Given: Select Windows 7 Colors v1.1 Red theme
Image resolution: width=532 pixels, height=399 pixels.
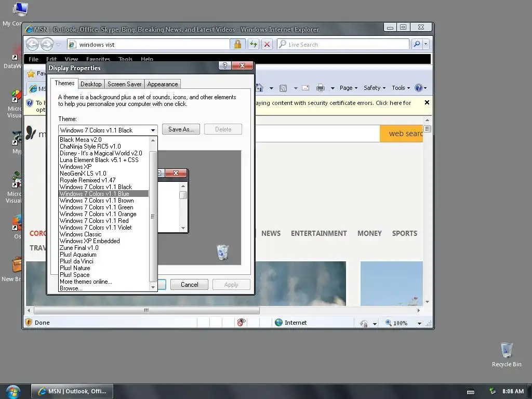Looking at the screenshot, I should (x=104, y=221).
